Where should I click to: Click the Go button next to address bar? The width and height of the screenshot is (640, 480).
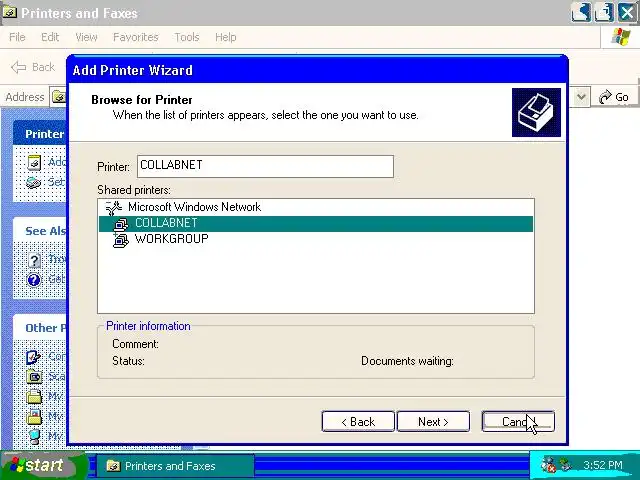pos(614,97)
